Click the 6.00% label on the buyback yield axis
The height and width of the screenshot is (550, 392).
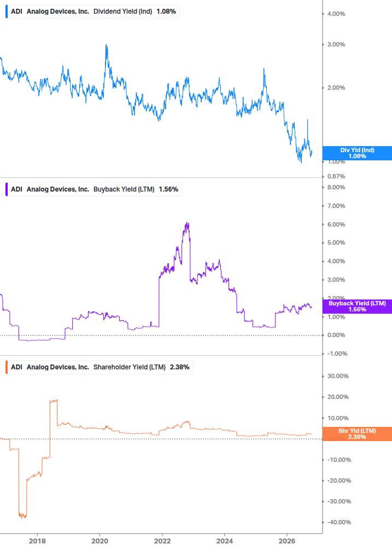[x=336, y=224]
